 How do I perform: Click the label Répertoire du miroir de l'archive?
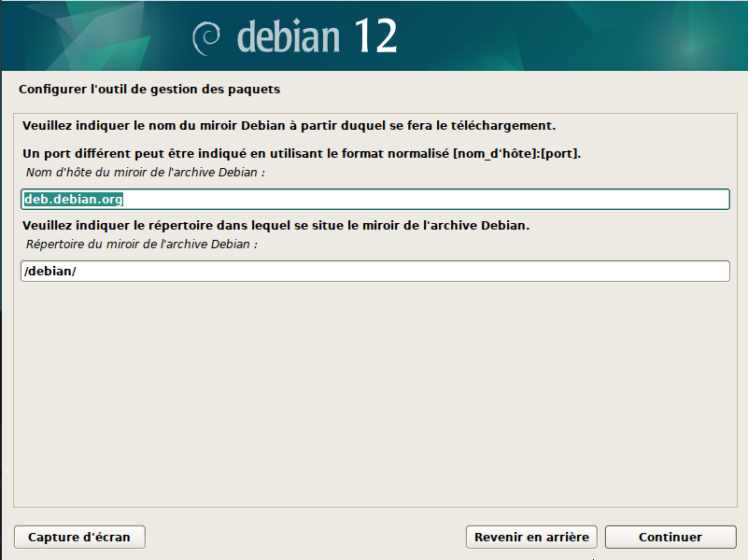(142, 245)
